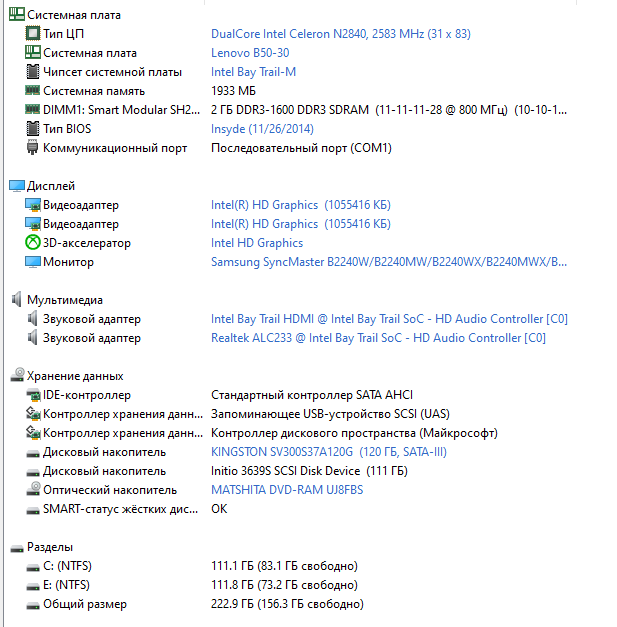Click the Мультимедиа speaker icon

coord(16,299)
